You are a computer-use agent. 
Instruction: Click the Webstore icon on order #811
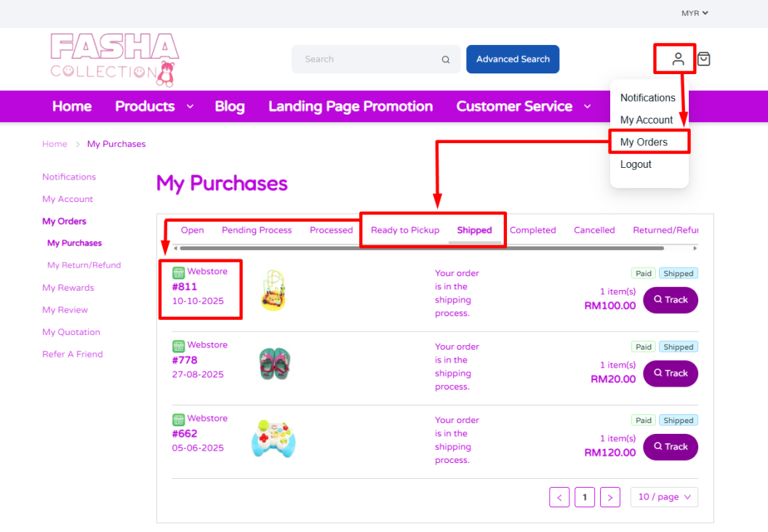click(178, 273)
